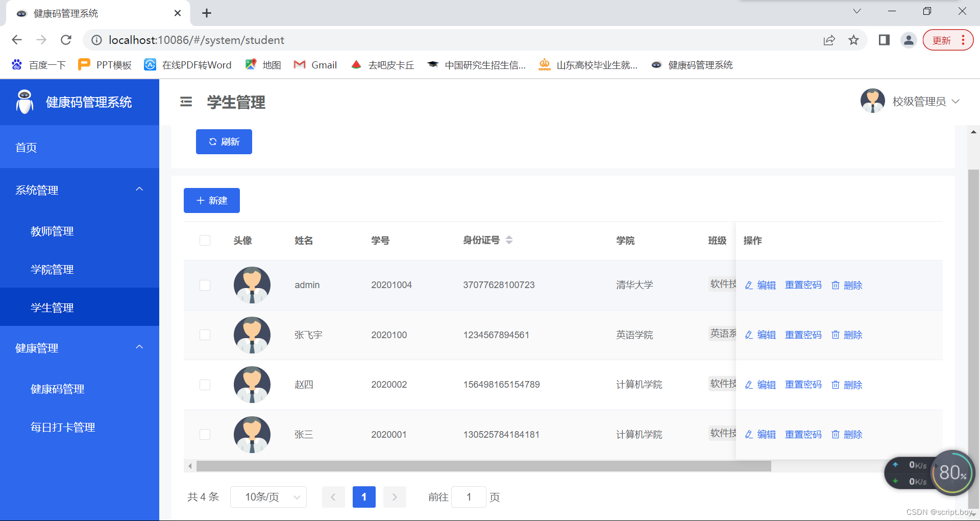Viewport: 980px width, 521px height.
Task: Click pagination next page arrow
Action: pos(395,497)
